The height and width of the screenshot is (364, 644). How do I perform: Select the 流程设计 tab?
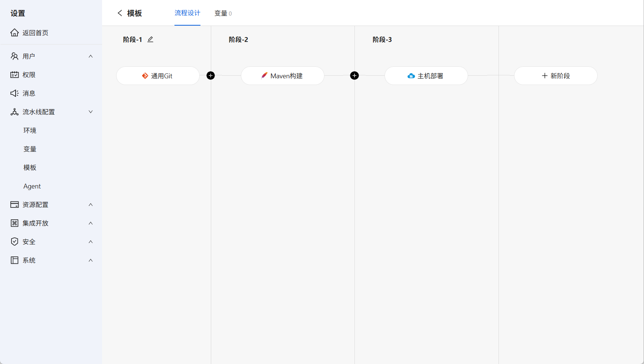187,13
